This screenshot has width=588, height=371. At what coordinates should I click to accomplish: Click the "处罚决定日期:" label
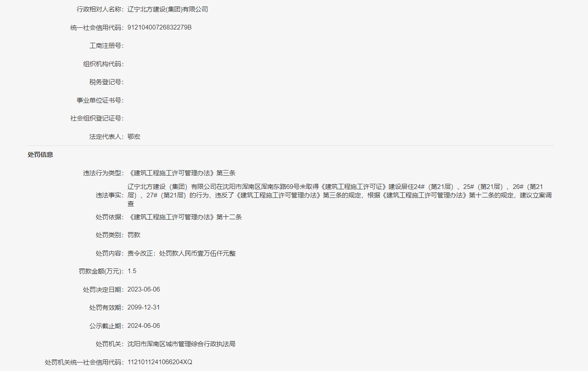pos(103,290)
